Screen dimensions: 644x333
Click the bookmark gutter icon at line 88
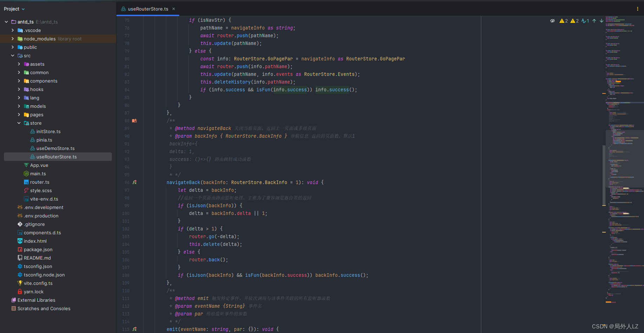(x=134, y=120)
